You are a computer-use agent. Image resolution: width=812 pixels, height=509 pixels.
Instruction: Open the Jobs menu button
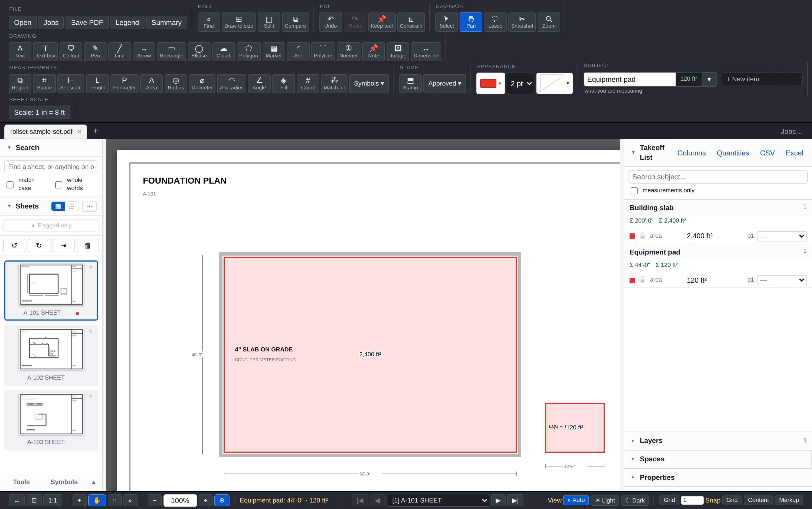(x=51, y=22)
